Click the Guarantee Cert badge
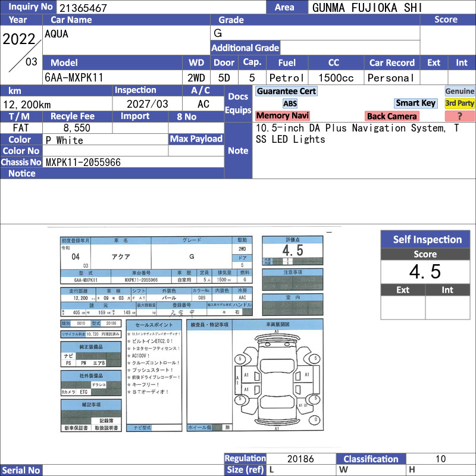 [x=286, y=91]
